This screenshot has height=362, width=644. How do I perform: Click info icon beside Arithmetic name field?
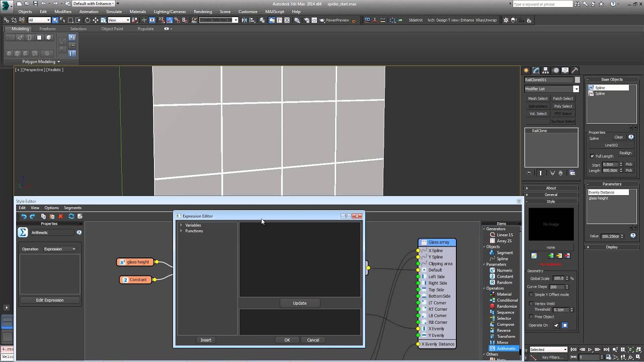[x=79, y=232]
